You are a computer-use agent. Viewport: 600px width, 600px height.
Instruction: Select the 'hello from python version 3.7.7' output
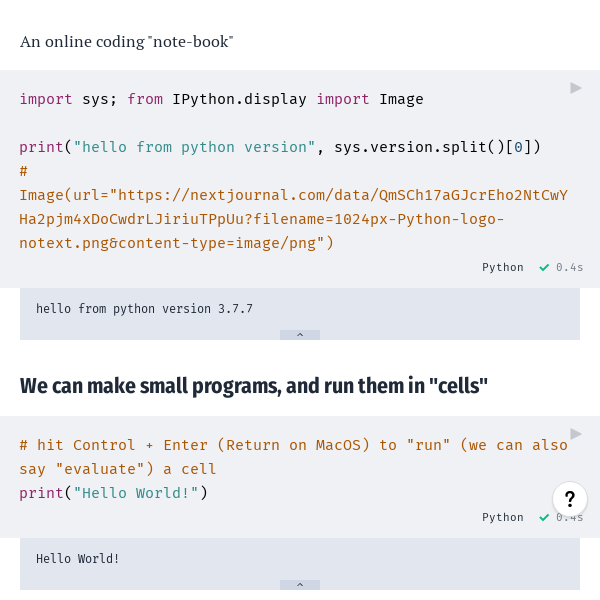(x=144, y=309)
